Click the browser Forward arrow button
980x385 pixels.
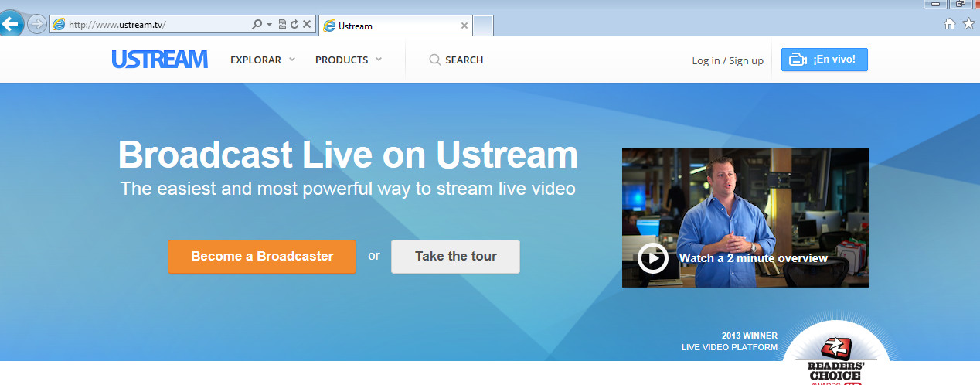pyautogui.click(x=36, y=25)
